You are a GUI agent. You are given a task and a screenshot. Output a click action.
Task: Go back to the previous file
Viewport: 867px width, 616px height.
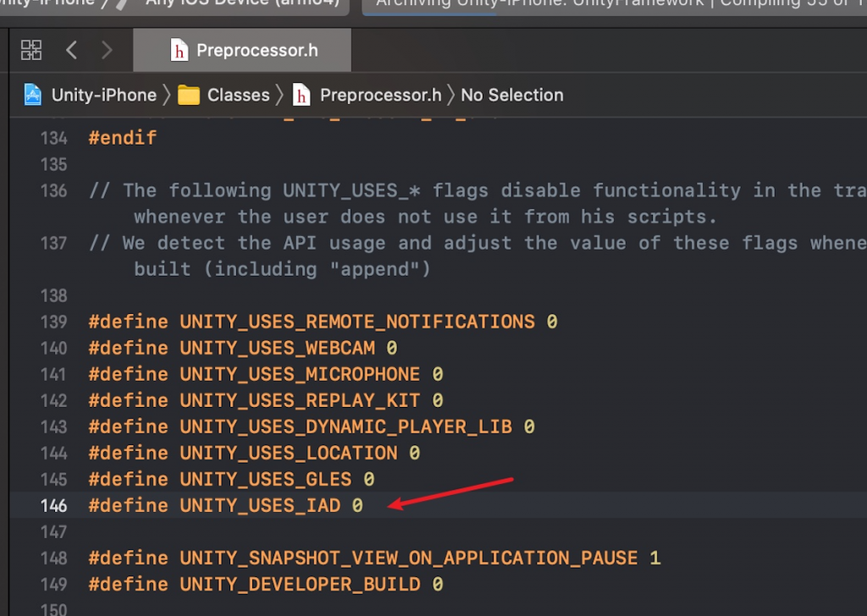(x=71, y=50)
